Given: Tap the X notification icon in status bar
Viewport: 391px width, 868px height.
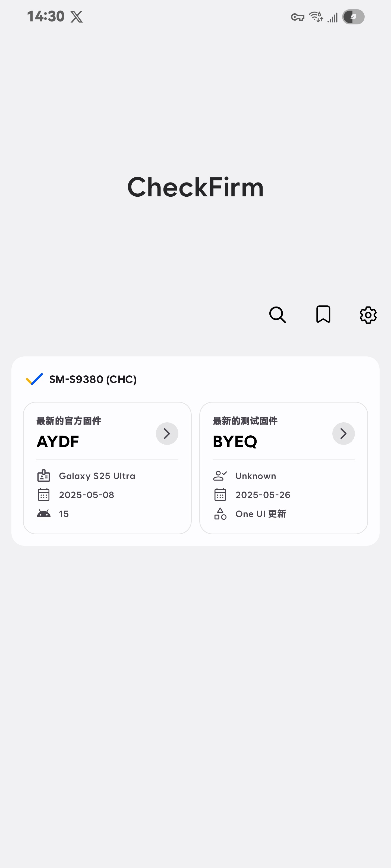Looking at the screenshot, I should click(x=77, y=17).
